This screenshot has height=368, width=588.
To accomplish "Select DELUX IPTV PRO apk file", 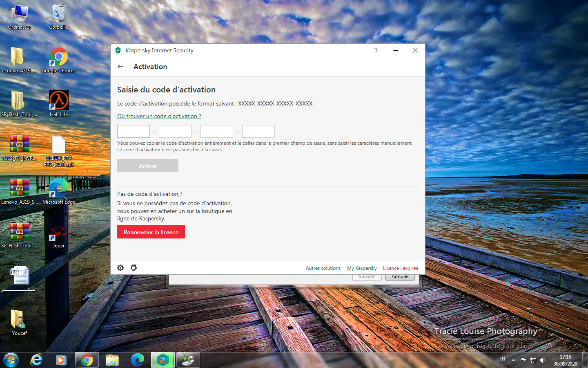I will pos(59,151).
